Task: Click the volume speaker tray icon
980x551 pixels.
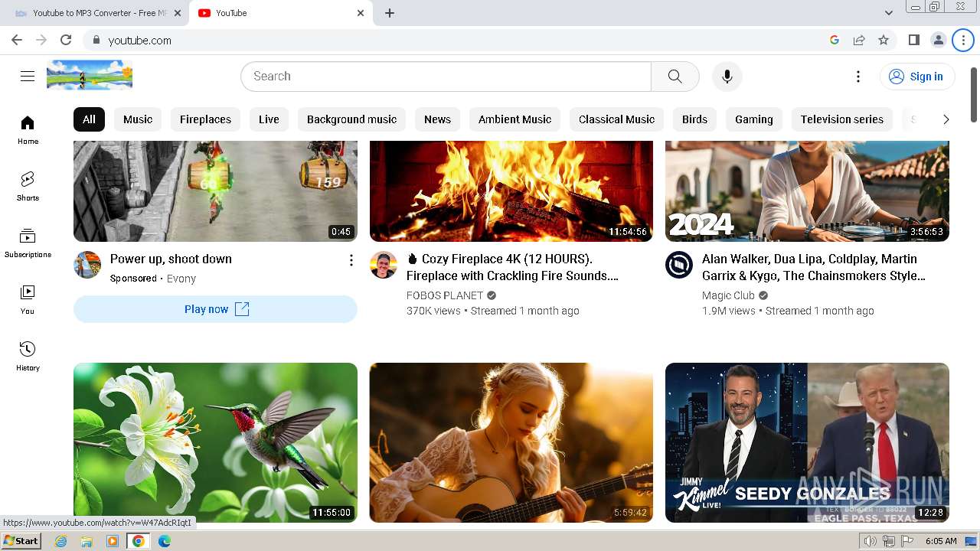Action: [x=870, y=541]
